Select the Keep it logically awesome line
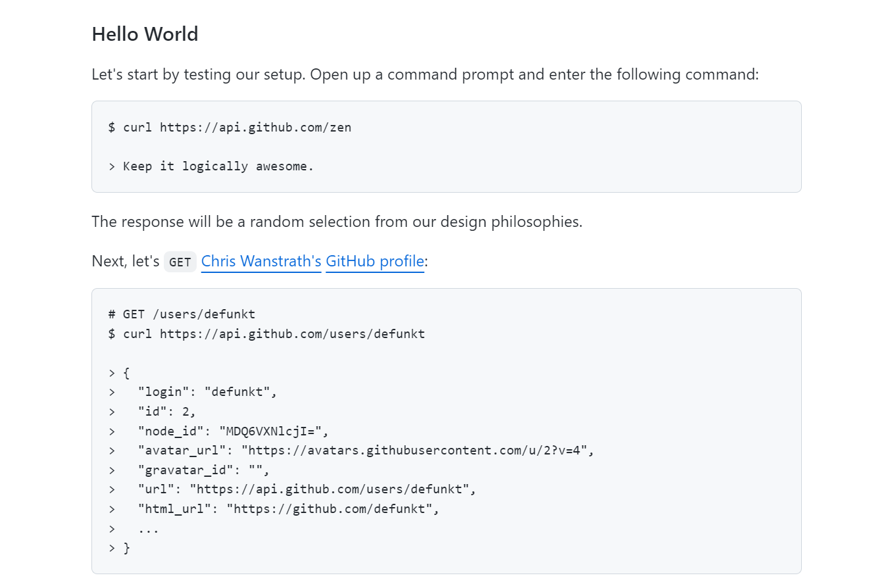The height and width of the screenshot is (588, 890). tap(210, 166)
